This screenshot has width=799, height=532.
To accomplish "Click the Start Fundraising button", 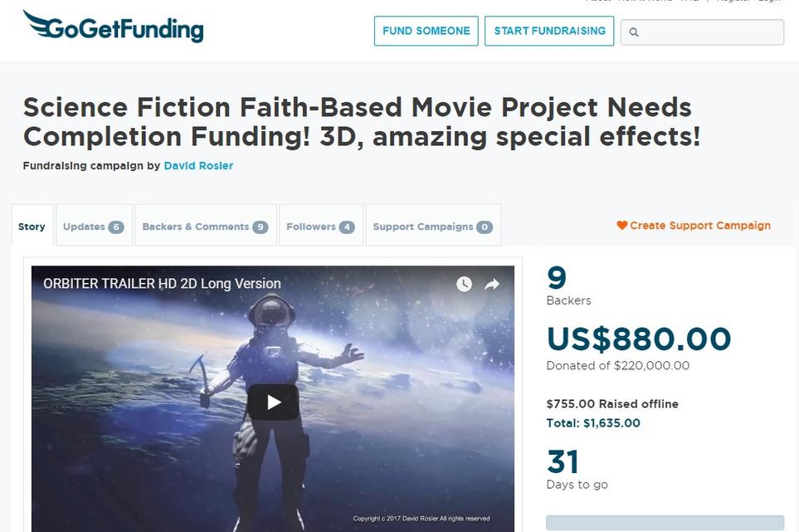I will point(549,31).
